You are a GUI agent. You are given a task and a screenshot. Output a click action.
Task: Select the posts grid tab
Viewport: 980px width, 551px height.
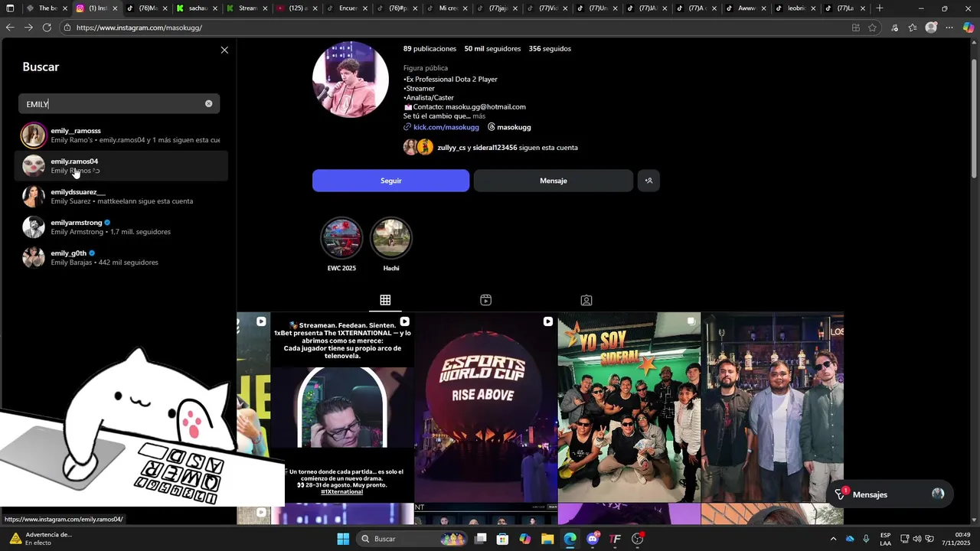click(x=385, y=300)
